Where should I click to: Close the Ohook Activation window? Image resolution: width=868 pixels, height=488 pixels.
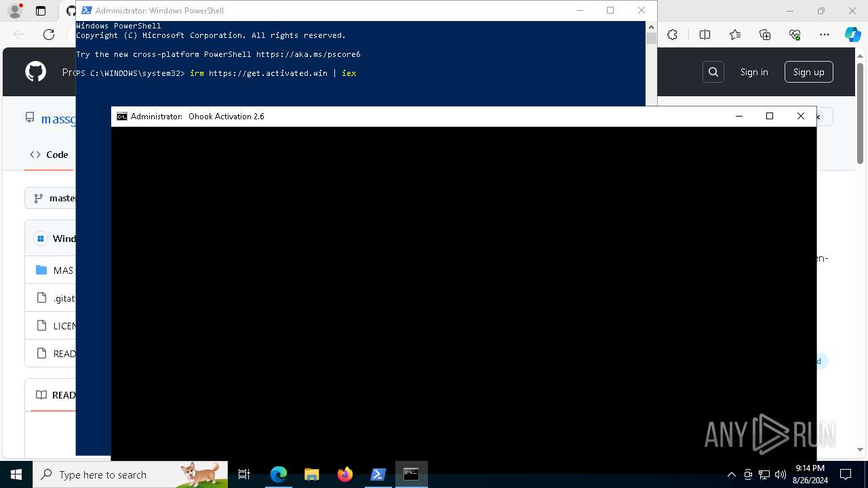pyautogui.click(x=801, y=116)
